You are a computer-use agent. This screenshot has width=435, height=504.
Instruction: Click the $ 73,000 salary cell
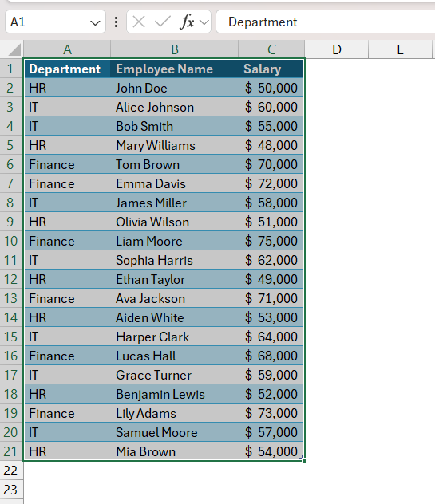[271, 413]
